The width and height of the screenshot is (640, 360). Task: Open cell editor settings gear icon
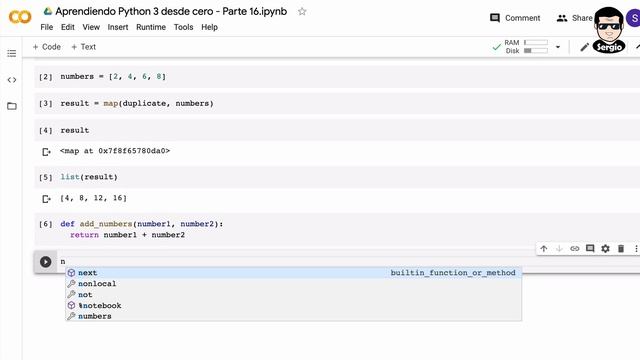[x=605, y=249]
